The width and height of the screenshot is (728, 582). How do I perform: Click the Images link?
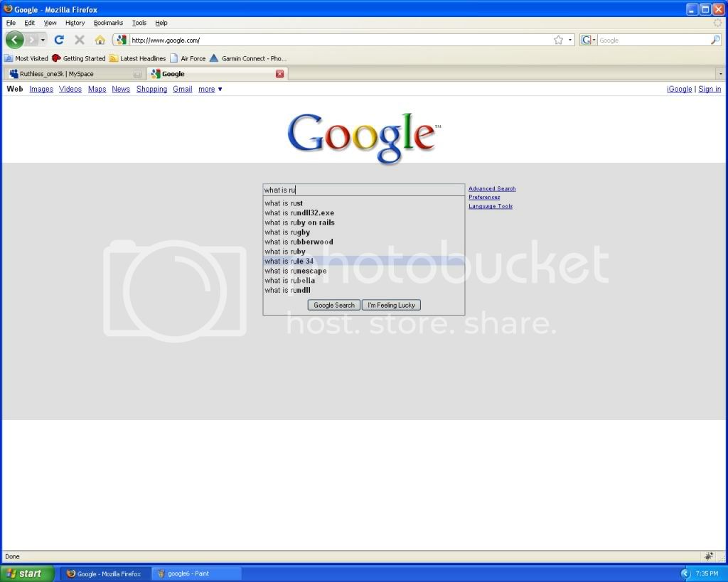point(41,89)
